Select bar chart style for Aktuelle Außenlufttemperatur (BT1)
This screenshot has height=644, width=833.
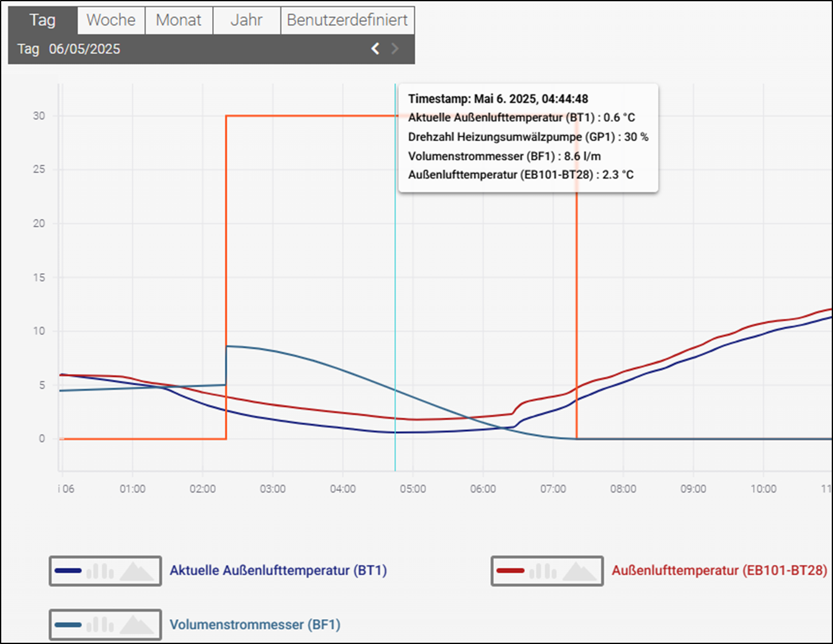100,571
